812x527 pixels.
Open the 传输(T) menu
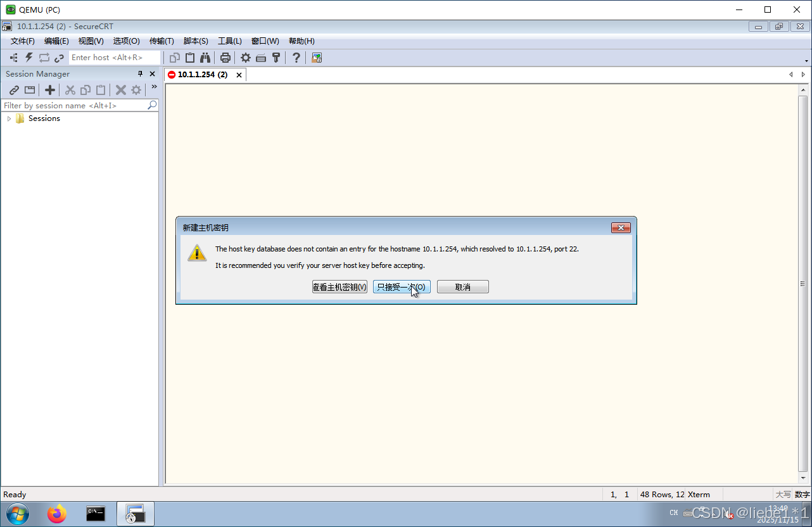[162, 41]
